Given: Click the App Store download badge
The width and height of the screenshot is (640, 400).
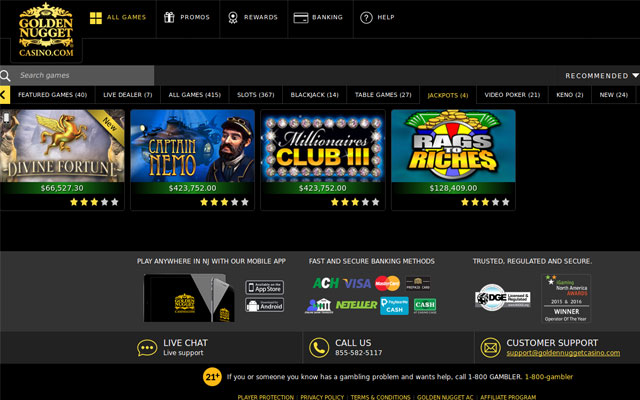Looking at the screenshot, I should pos(264,287).
